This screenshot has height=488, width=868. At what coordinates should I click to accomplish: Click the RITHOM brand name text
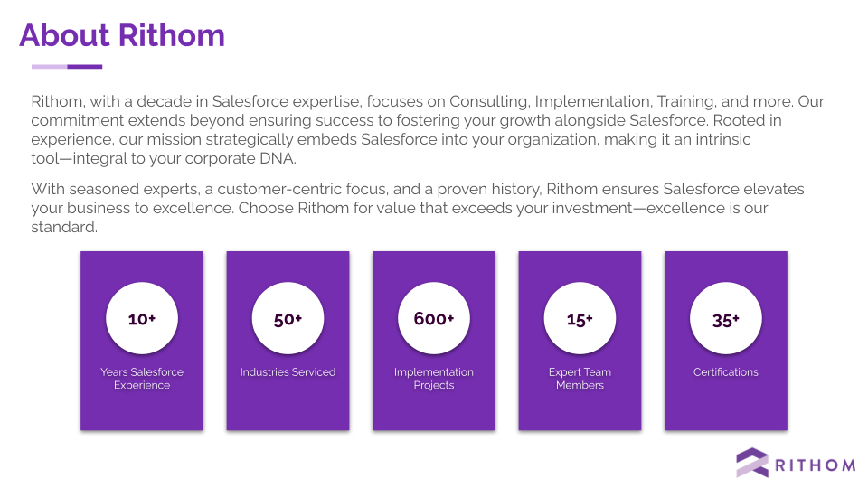(816, 465)
